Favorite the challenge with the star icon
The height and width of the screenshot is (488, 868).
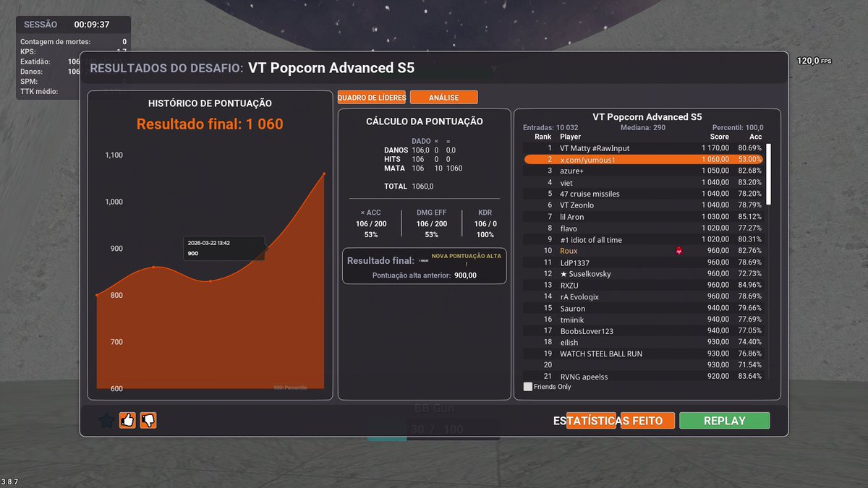106,420
